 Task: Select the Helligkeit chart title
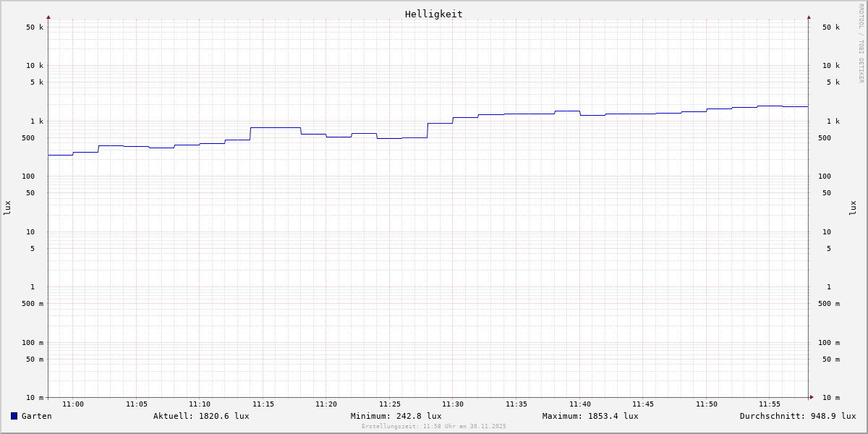tap(433, 14)
